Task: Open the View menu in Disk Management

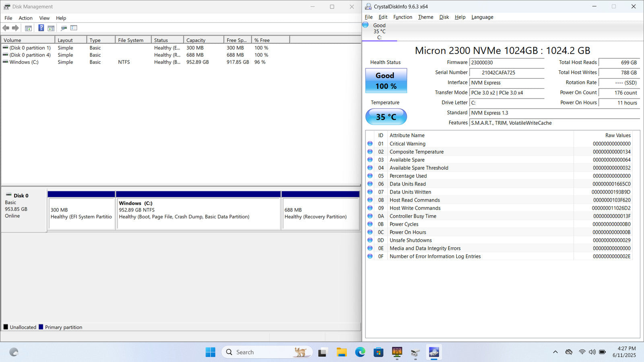Action: [44, 18]
